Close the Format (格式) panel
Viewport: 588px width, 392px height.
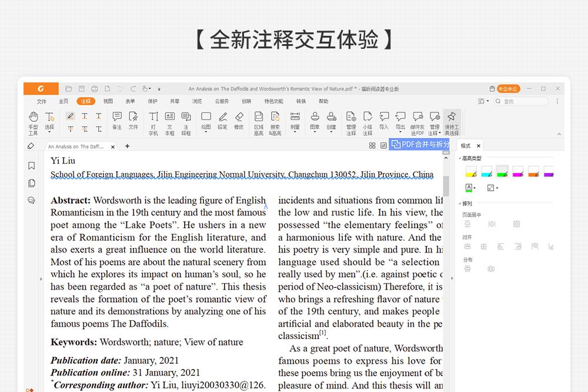[479, 146]
